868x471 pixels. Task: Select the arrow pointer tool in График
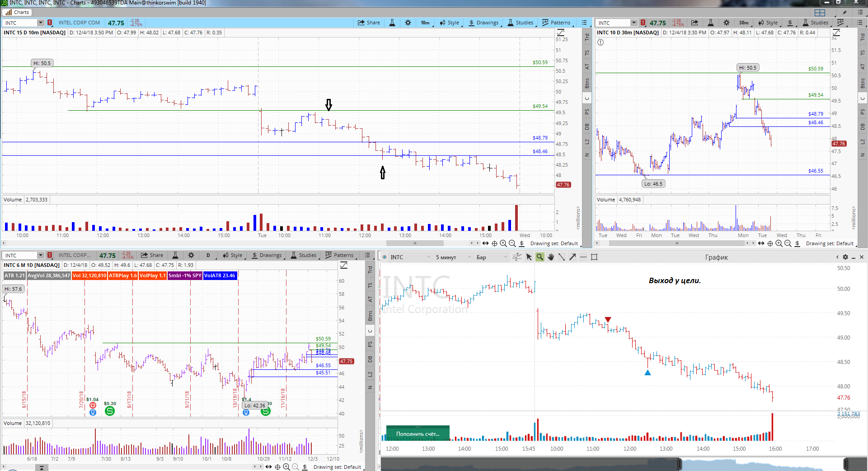(x=529, y=257)
